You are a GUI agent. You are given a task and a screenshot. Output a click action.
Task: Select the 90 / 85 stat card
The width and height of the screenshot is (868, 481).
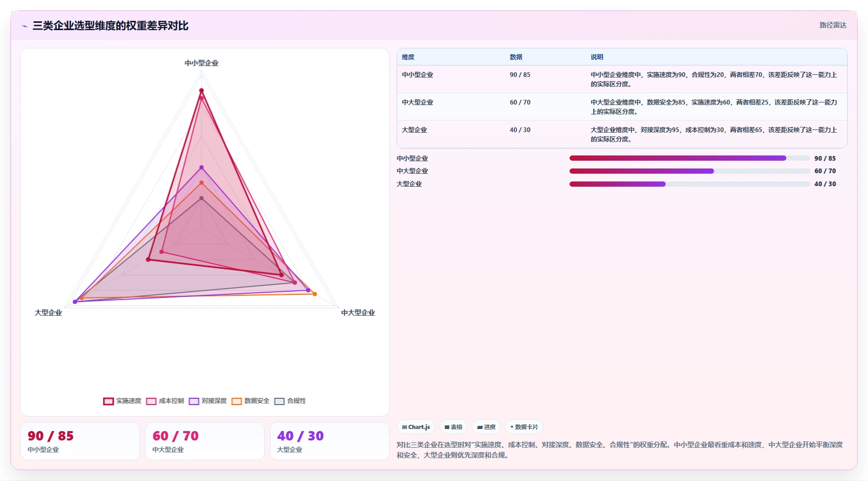coord(80,441)
